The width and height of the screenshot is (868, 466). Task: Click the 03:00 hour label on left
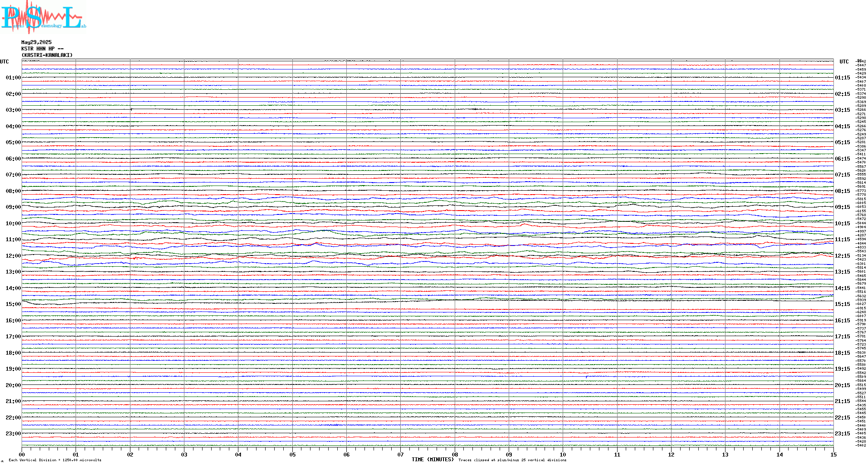click(13, 110)
